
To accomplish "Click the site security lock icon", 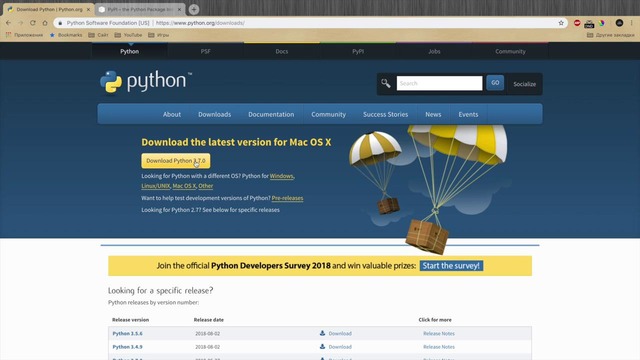I will [x=60, y=23].
